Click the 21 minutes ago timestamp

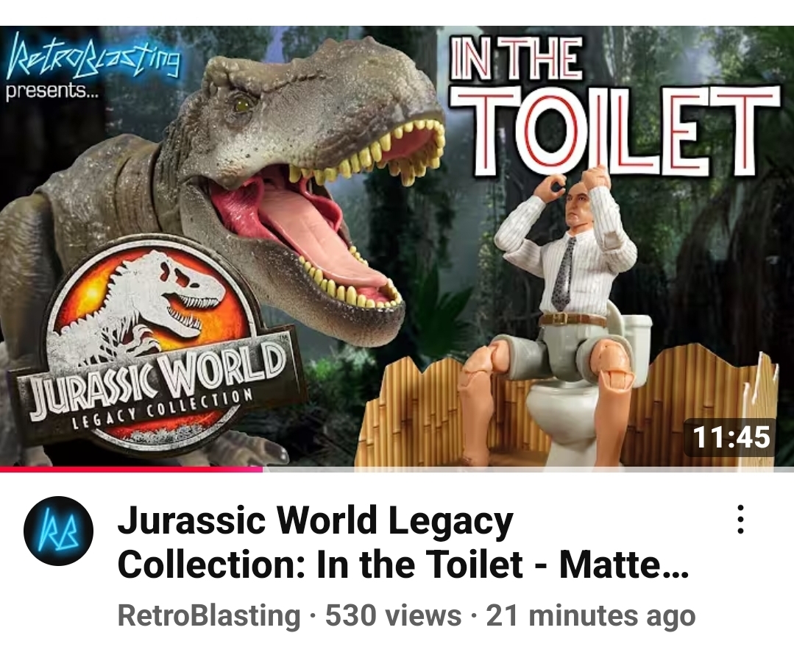[x=590, y=616]
